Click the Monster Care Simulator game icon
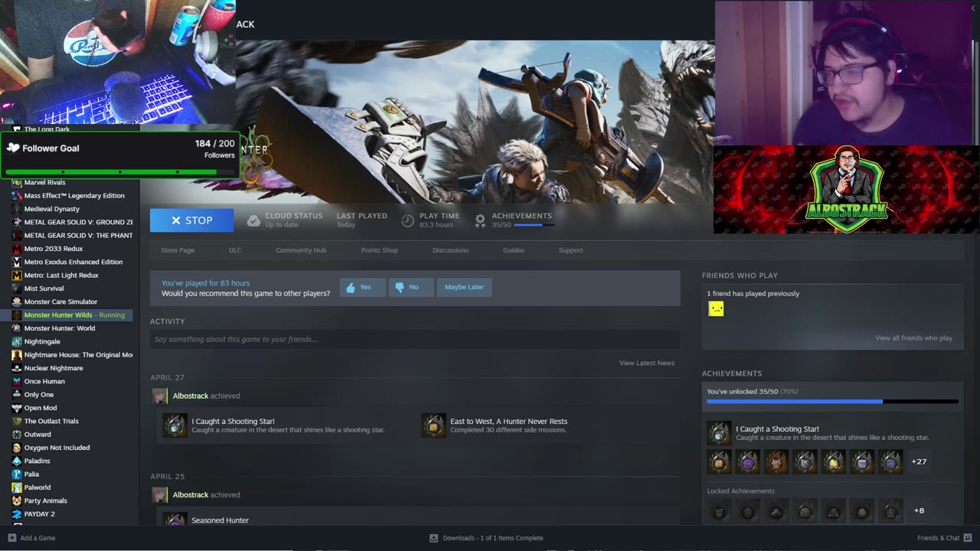980x551 pixels. tap(17, 302)
